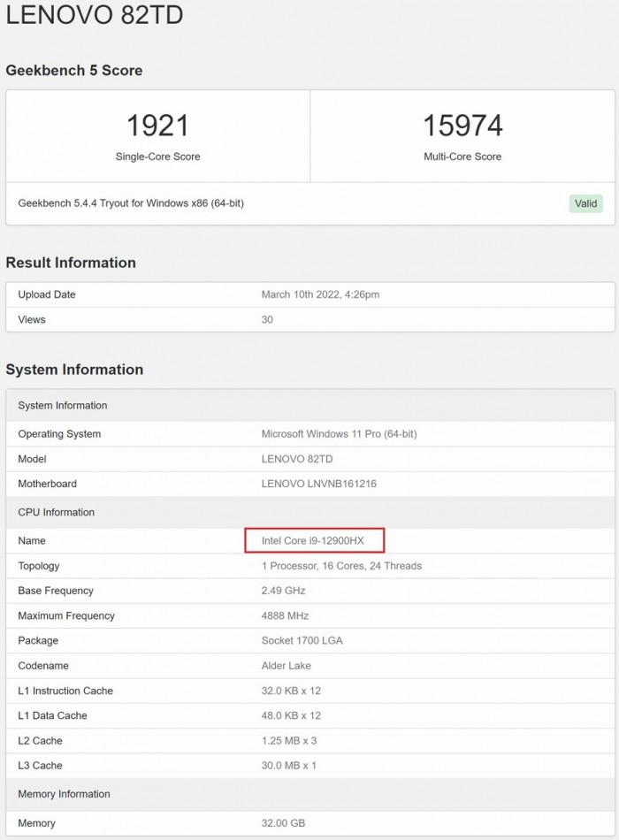Click the Views count value 30

point(267,319)
